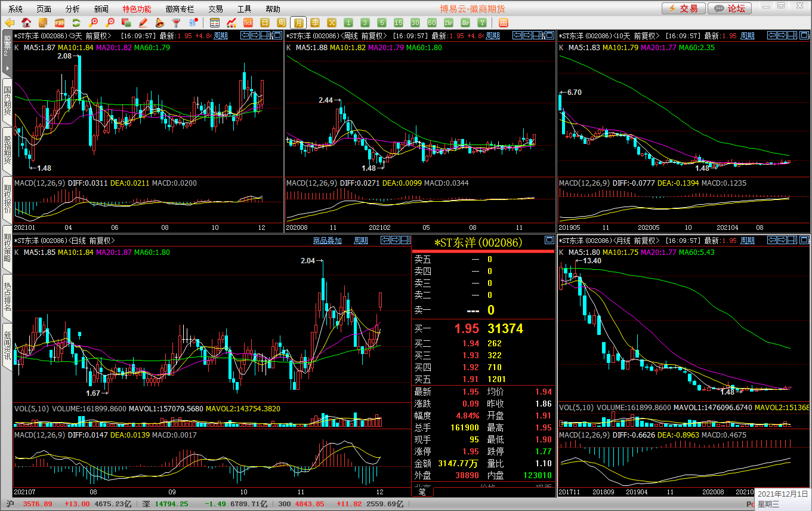The image size is (812, 511).
Task: Maximize the *ST东洋 quote panel
Action: pyautogui.click(x=549, y=241)
